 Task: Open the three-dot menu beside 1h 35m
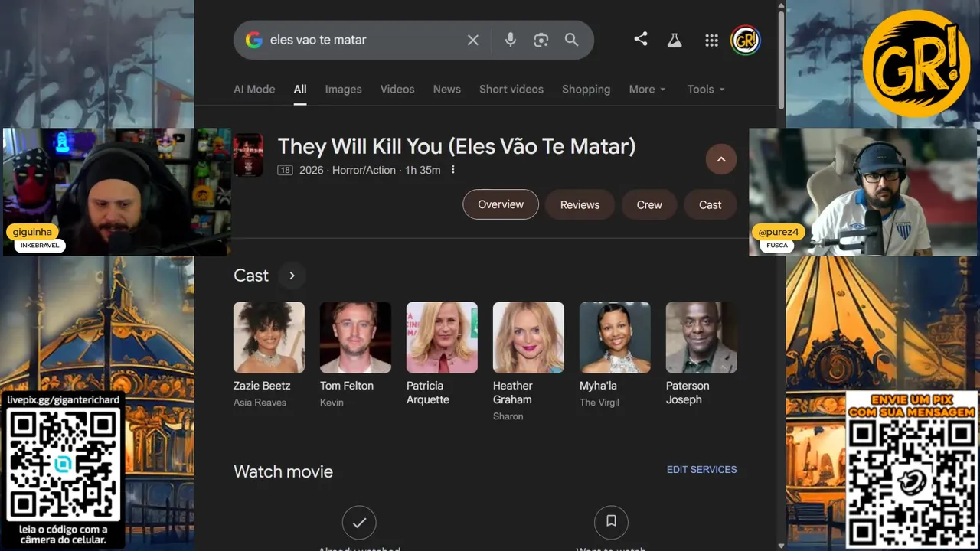pyautogui.click(x=453, y=170)
